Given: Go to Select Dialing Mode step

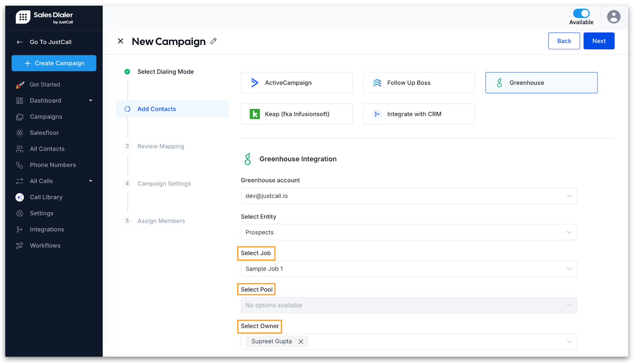Looking at the screenshot, I should 165,72.
